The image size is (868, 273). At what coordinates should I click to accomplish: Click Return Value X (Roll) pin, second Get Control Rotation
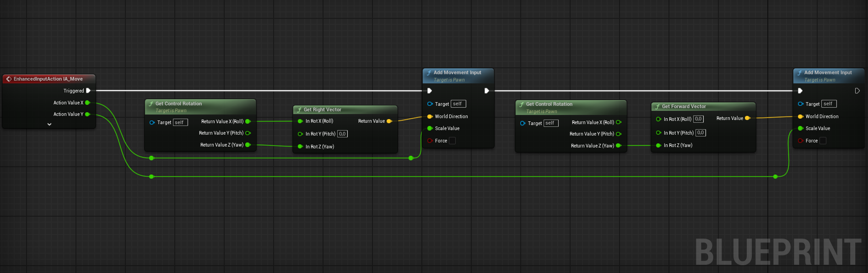pos(619,122)
